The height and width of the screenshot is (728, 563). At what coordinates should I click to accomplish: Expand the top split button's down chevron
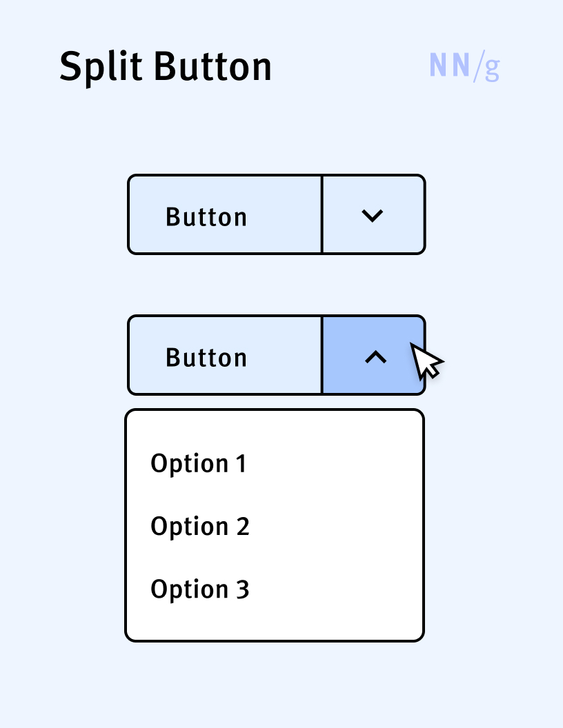coord(373,216)
